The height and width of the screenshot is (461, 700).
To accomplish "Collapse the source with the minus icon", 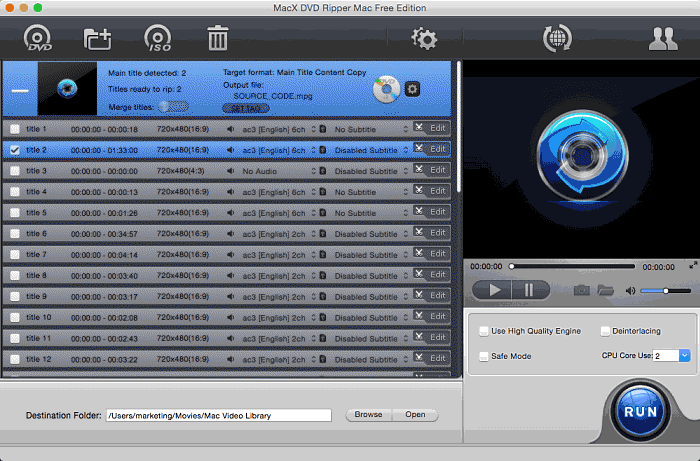I will (x=20, y=91).
